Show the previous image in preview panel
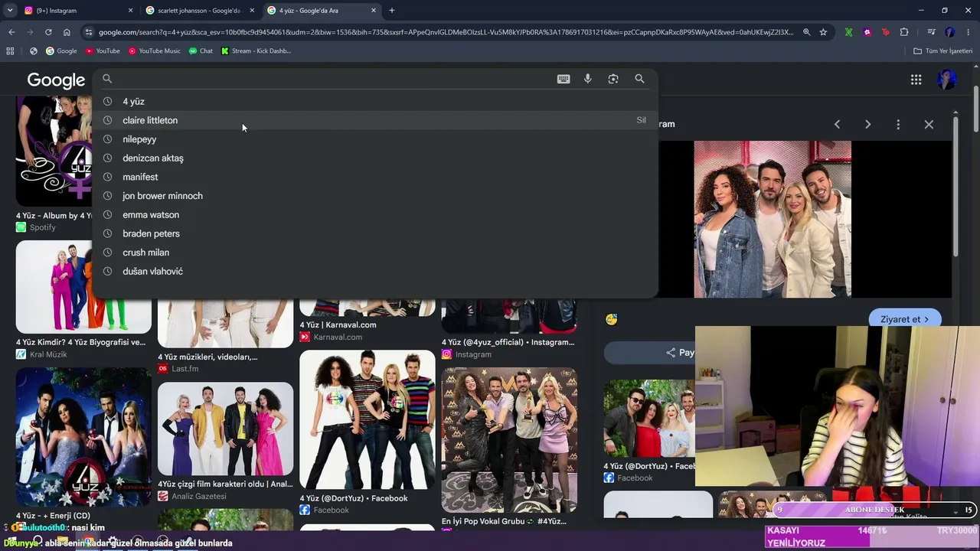The height and width of the screenshot is (551, 980). click(837, 124)
